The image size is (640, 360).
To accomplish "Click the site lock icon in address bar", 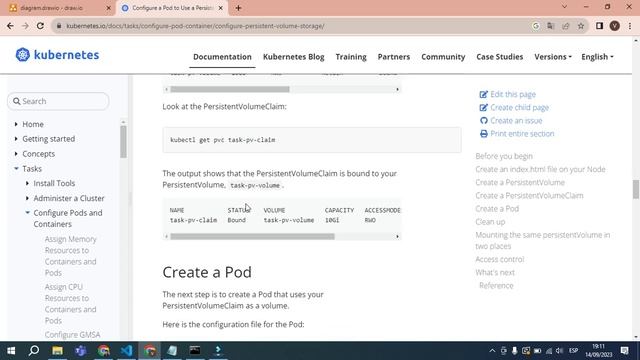I will pos(59,26).
